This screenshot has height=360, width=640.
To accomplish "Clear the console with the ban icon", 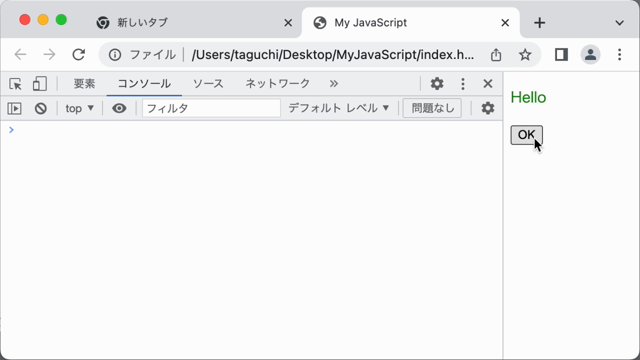I will 40,108.
